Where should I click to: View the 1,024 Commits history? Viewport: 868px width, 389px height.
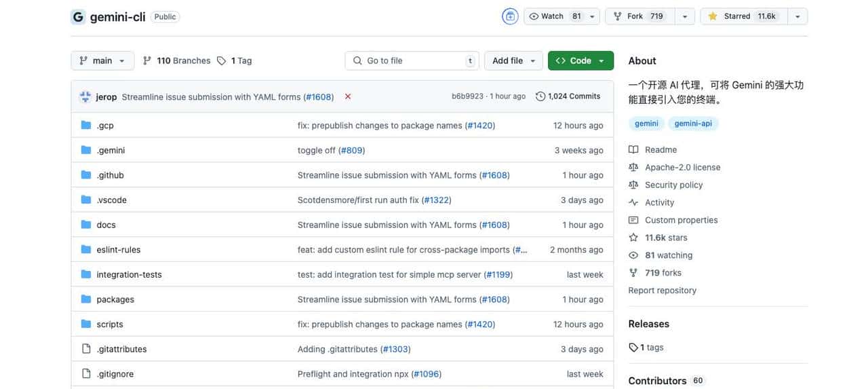click(x=568, y=96)
